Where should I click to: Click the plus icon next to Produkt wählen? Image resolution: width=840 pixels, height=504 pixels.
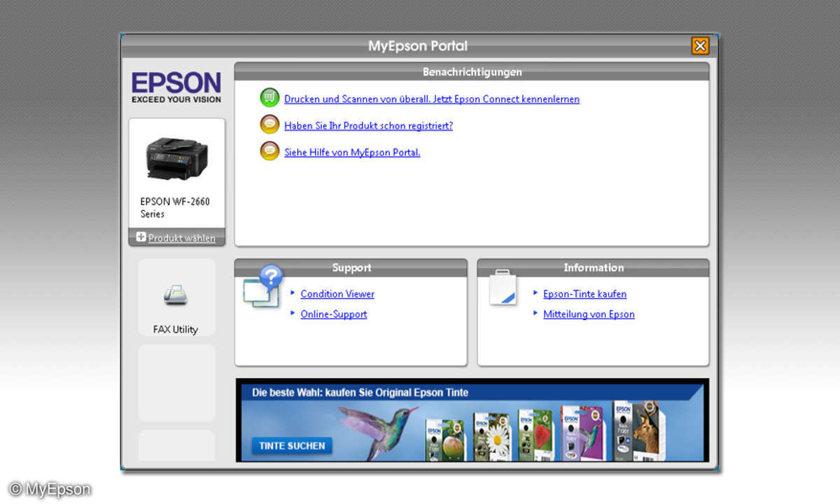click(141, 237)
